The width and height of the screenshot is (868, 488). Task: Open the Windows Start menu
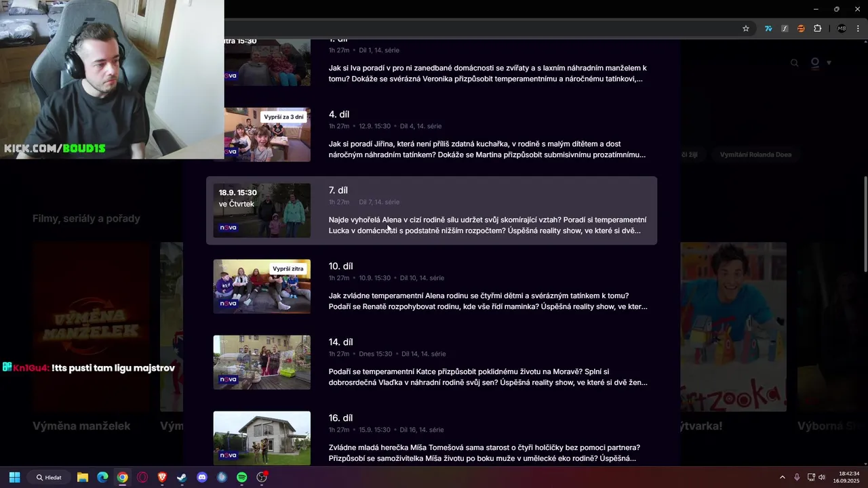[14, 477]
